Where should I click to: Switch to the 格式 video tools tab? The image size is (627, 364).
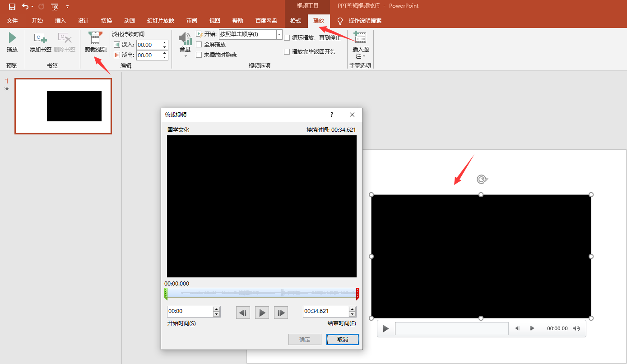tap(296, 21)
